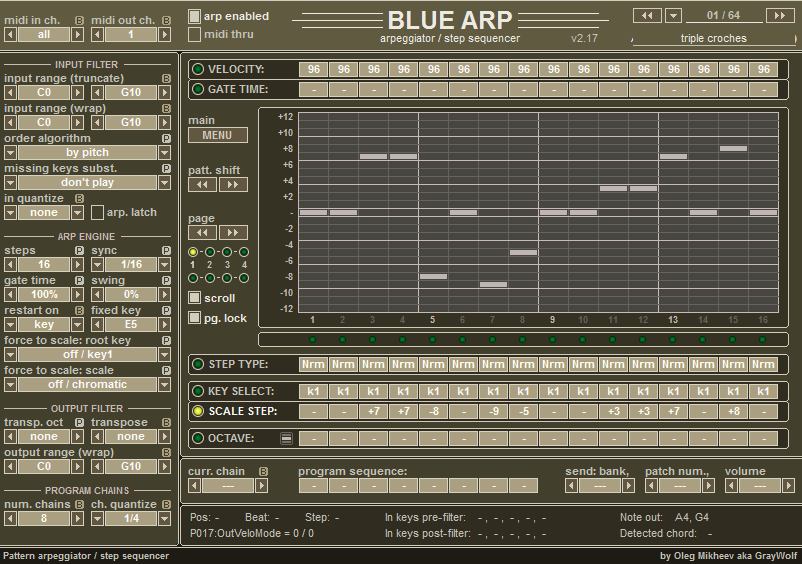This screenshot has width=802, height=564.
Task: Open the force to scale root key dropdown
Action: (x=164, y=354)
